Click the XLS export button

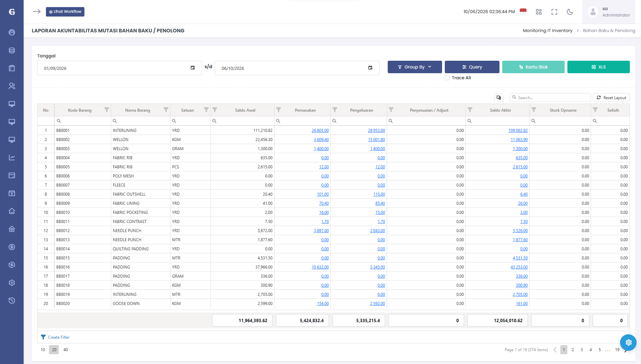pos(598,67)
